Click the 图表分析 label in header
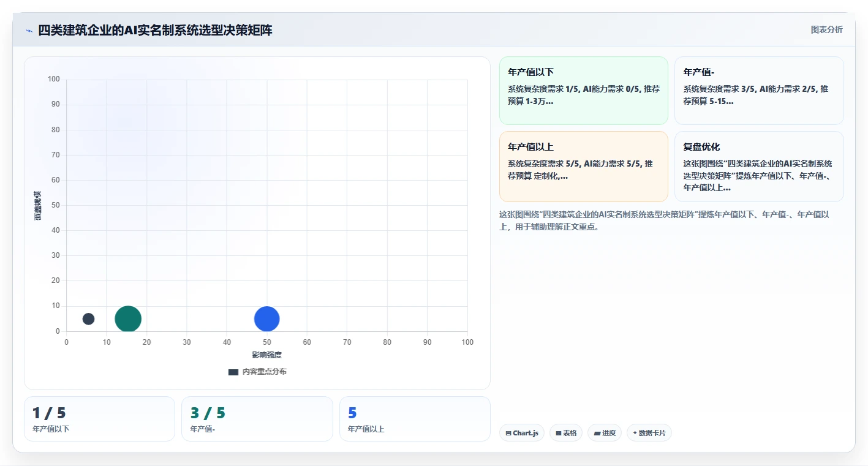 [x=826, y=29]
